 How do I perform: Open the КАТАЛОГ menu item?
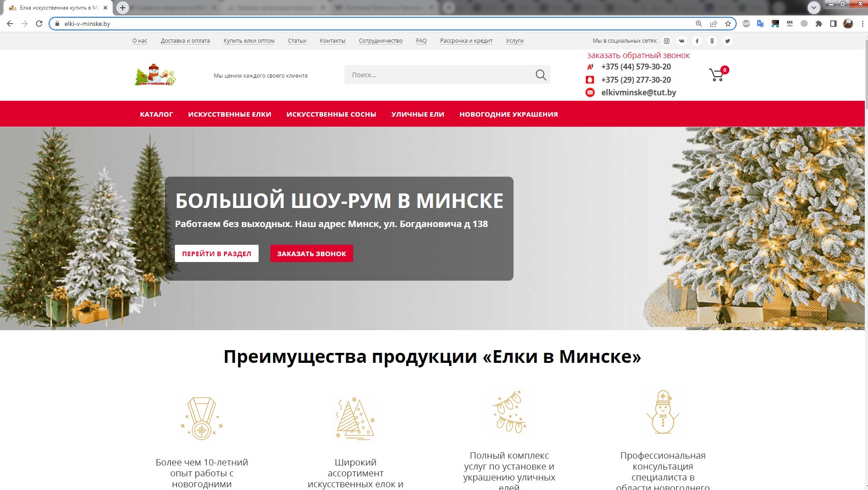coord(156,114)
